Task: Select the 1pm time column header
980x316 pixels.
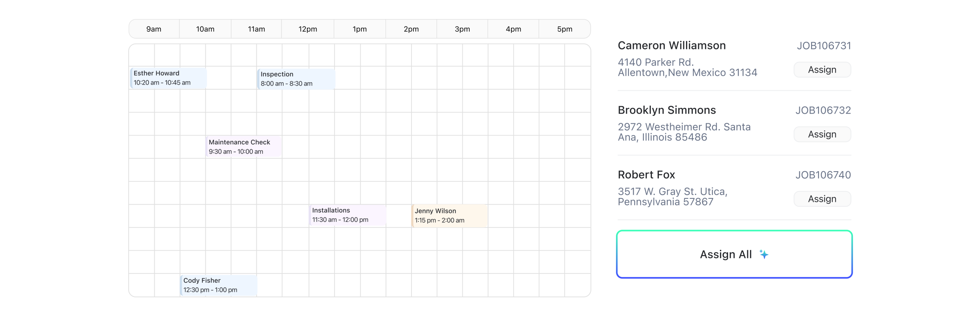Action: [x=360, y=29]
